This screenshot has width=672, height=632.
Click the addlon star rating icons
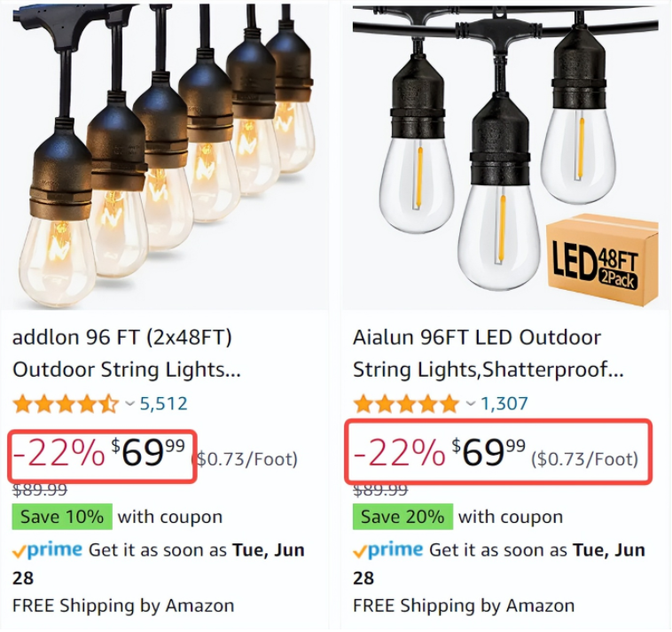(x=65, y=404)
